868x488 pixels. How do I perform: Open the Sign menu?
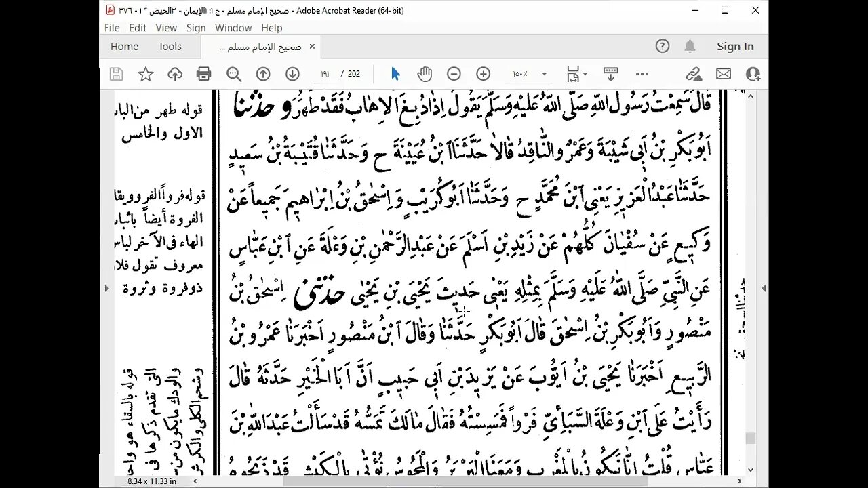tap(196, 28)
